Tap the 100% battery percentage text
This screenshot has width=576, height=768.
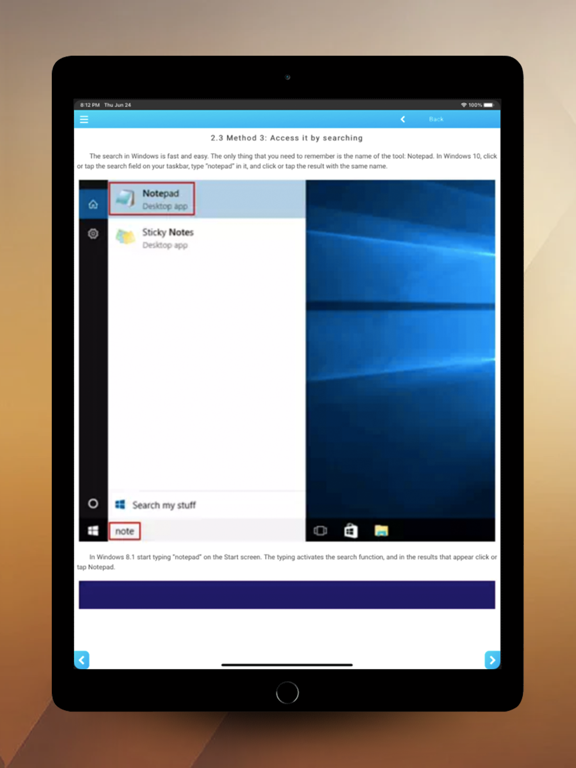pos(475,105)
